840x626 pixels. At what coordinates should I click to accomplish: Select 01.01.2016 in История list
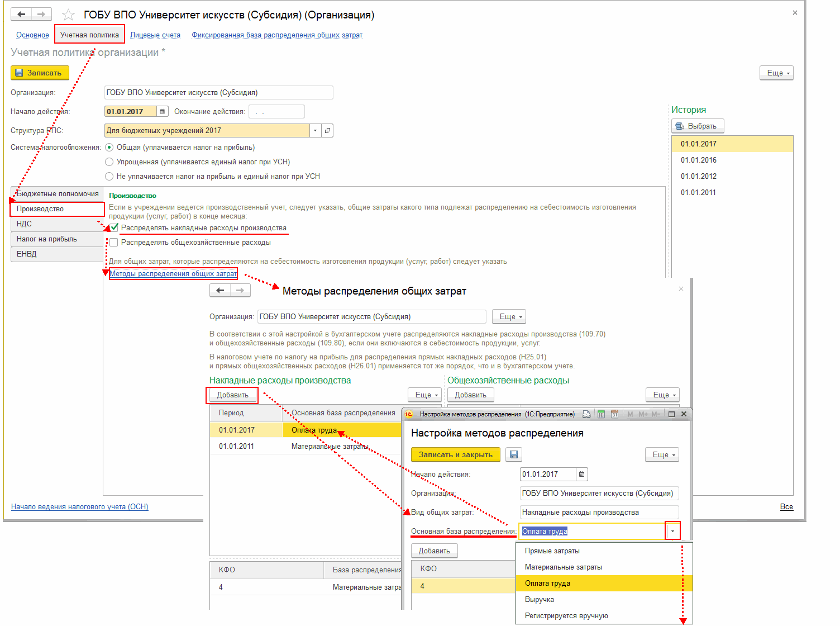pos(732,160)
